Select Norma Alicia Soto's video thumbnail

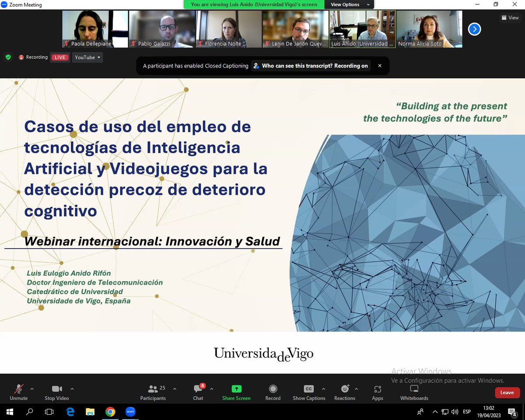(429, 29)
